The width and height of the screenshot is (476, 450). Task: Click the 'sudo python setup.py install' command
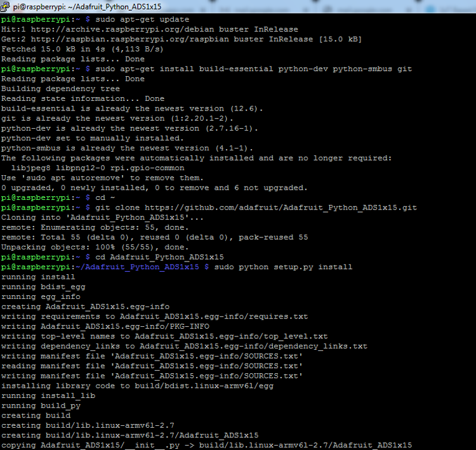point(283,267)
